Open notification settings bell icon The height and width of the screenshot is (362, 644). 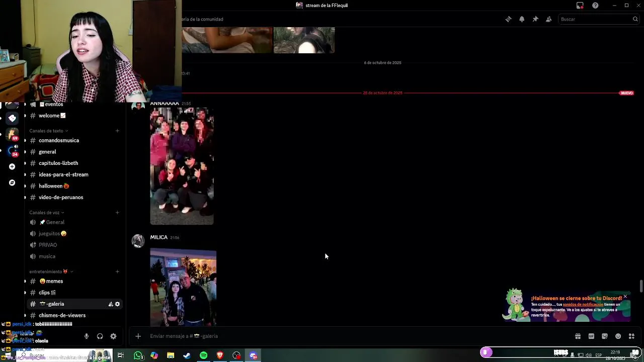click(522, 19)
